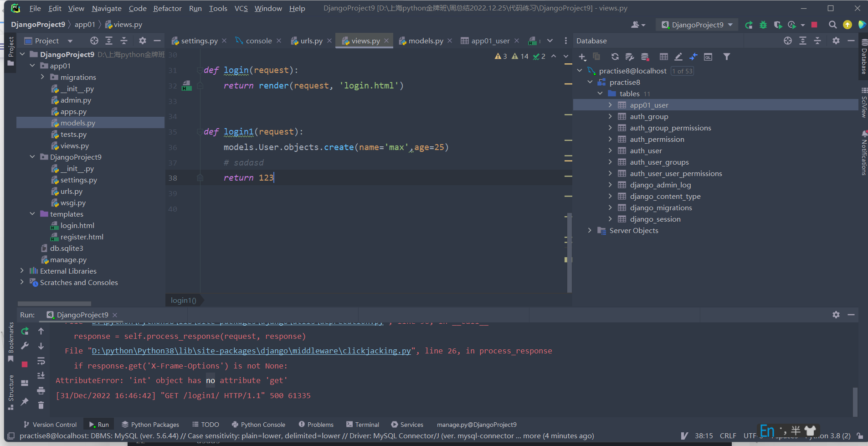
Task: Open the table editor from Database toolbar
Action: [x=664, y=57]
